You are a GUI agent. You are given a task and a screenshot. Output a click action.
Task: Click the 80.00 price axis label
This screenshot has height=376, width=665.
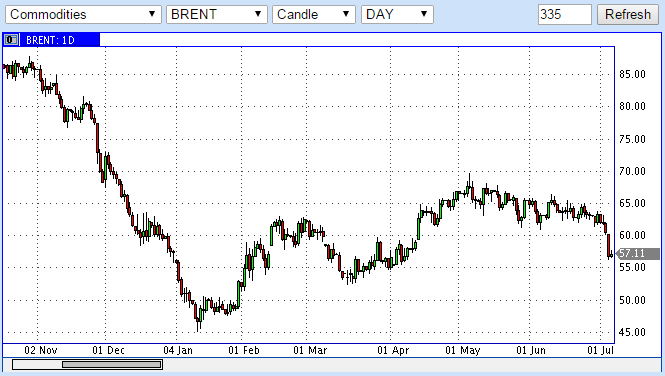click(x=632, y=106)
